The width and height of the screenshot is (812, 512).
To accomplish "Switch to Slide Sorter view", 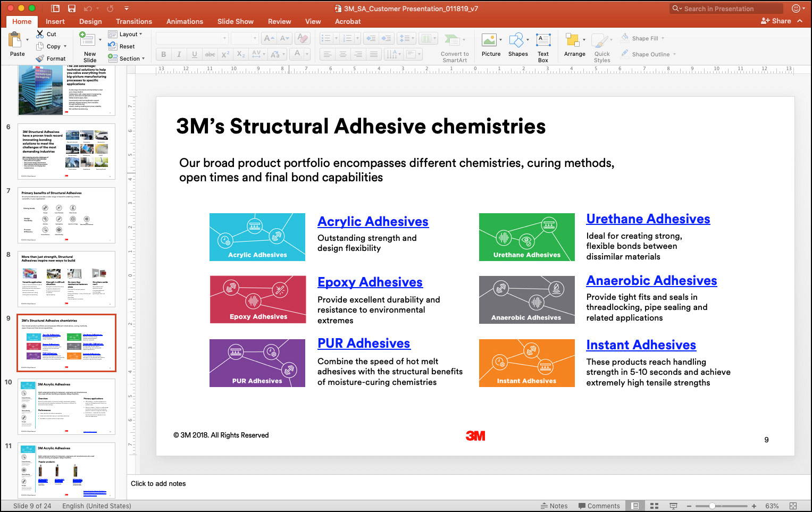I will [x=655, y=506].
